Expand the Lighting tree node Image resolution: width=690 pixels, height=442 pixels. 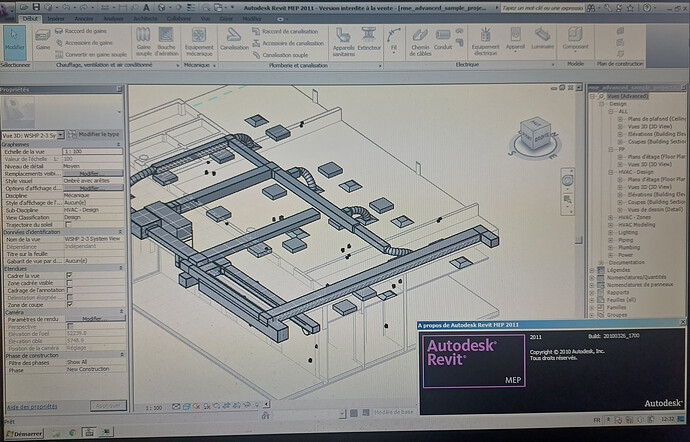coord(611,232)
